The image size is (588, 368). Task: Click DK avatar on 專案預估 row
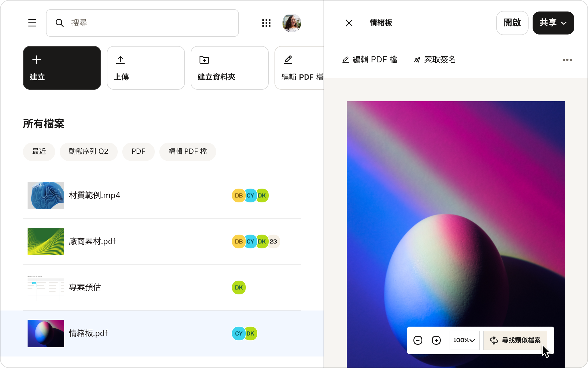239,287
